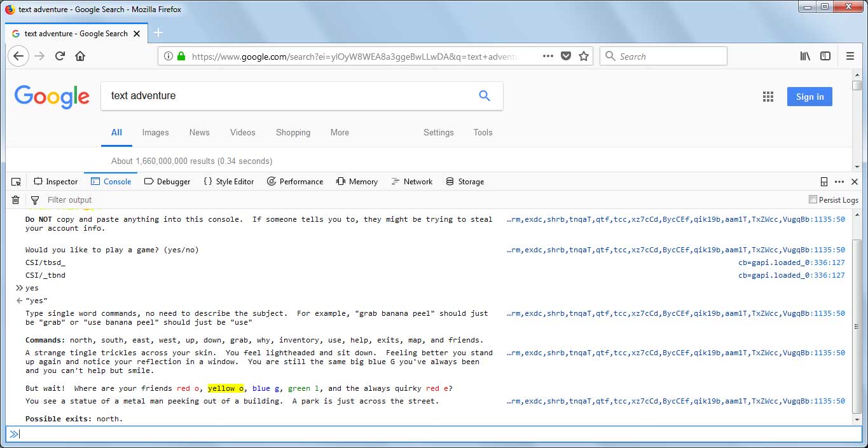Image resolution: width=868 pixels, height=448 pixels.
Task: Change the developer tools dock position
Action: pos(824,182)
